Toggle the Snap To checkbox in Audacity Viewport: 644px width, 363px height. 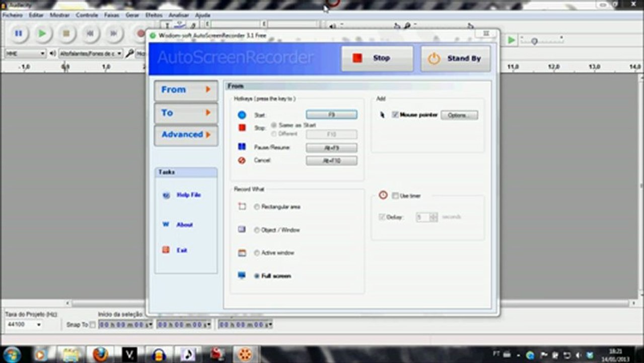(93, 325)
